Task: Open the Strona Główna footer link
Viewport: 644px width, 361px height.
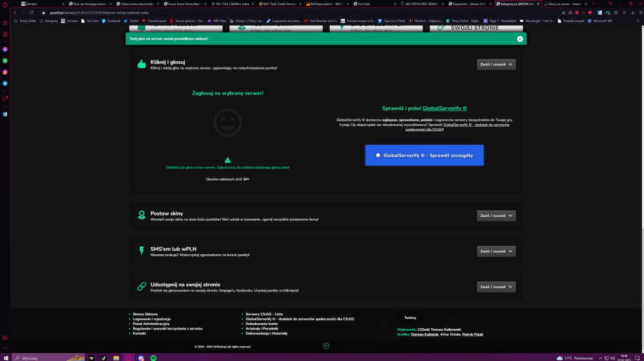Action: 145,314
